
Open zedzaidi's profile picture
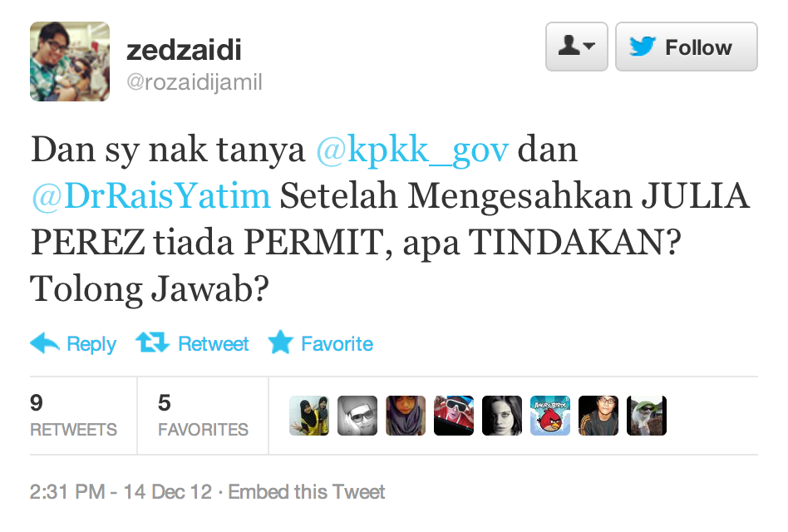tap(70, 62)
